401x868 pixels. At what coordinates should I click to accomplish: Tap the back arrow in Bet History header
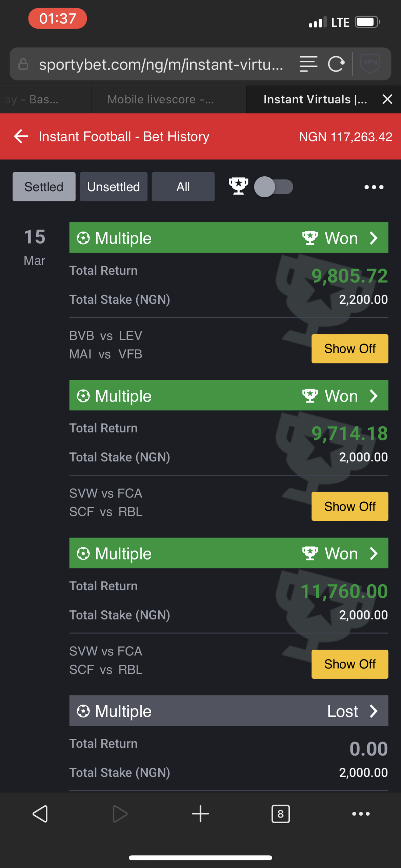tap(21, 136)
